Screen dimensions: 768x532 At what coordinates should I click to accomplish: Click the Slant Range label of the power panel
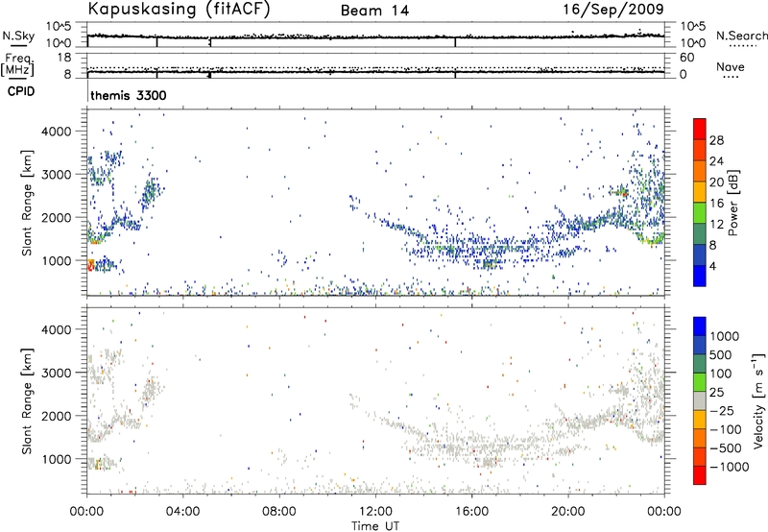27,203
